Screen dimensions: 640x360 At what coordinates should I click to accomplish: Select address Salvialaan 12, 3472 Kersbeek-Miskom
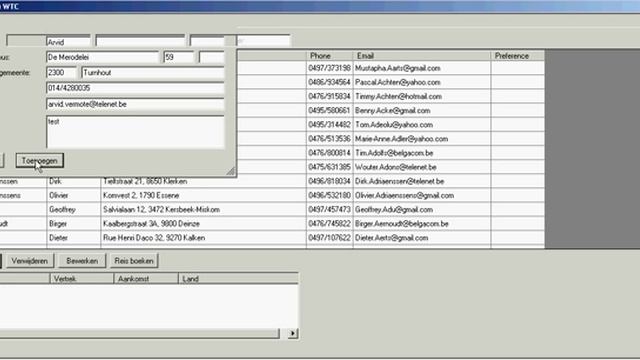(x=161, y=210)
